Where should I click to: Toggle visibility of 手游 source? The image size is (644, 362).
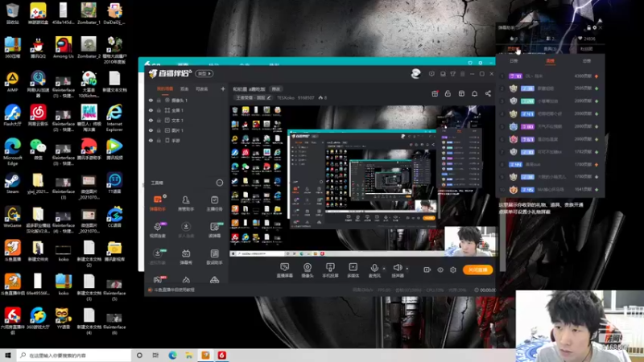click(x=151, y=140)
